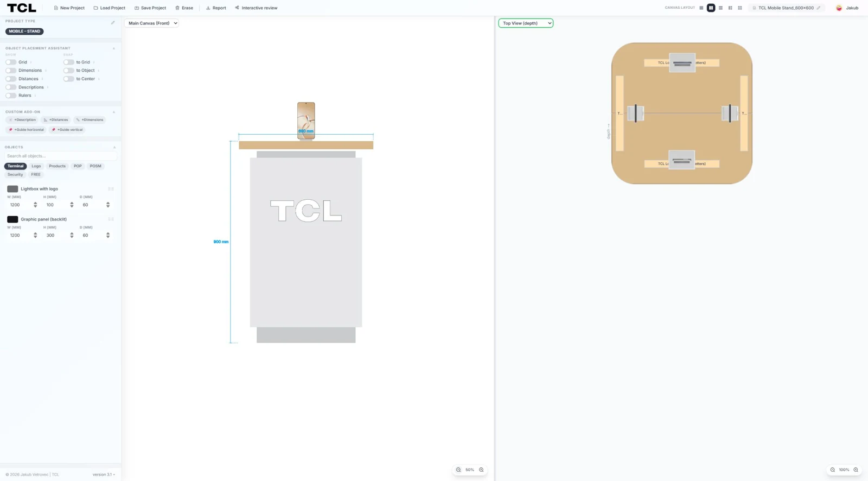Pick the stacked rows canvas layout icon

point(720,8)
